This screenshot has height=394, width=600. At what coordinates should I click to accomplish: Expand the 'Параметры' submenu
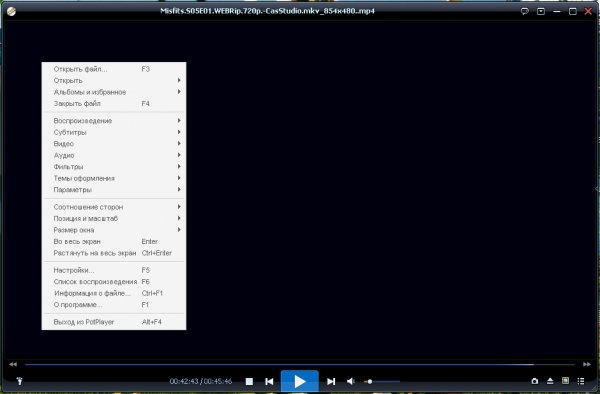[114, 190]
